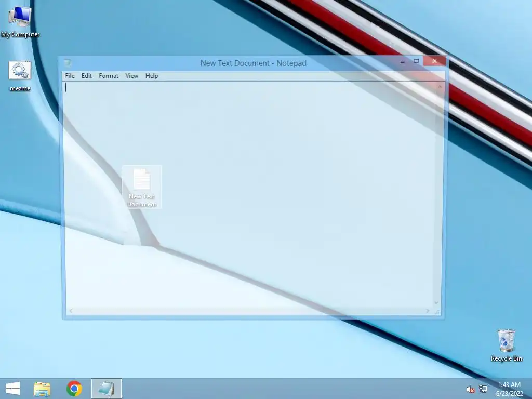Select the My Computer desktop icon
The image size is (532, 399).
coord(20,22)
